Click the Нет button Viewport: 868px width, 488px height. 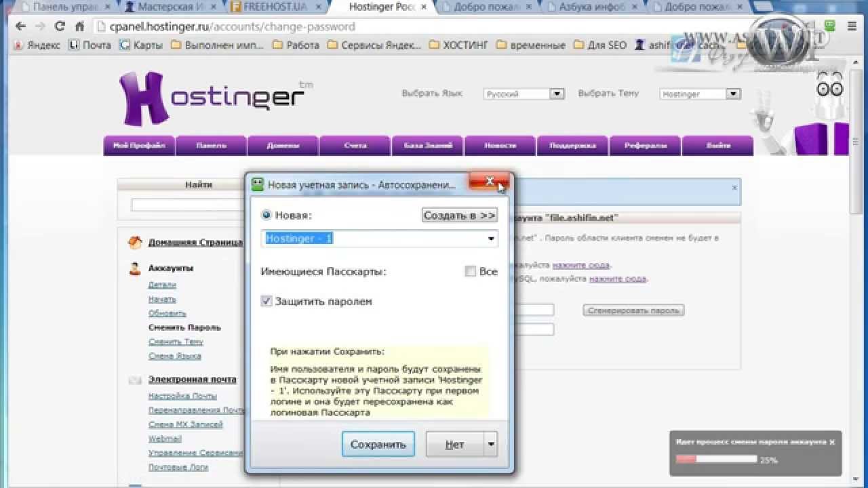455,445
